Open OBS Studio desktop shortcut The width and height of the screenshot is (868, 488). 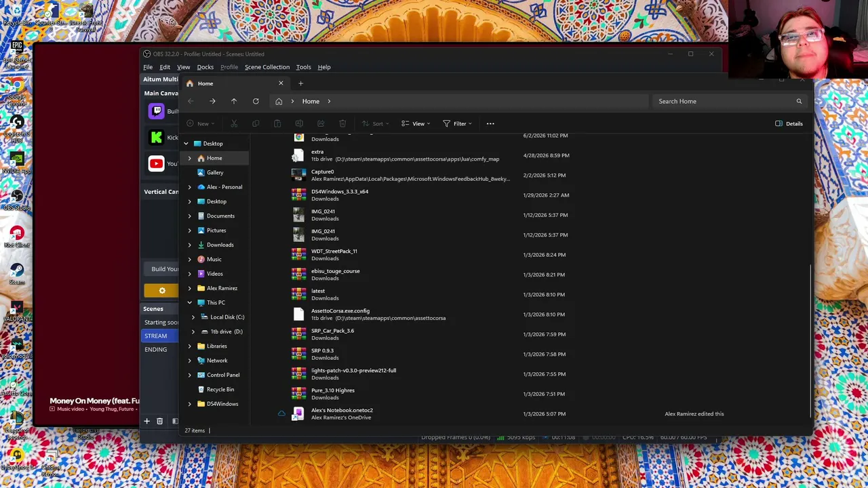point(17,199)
